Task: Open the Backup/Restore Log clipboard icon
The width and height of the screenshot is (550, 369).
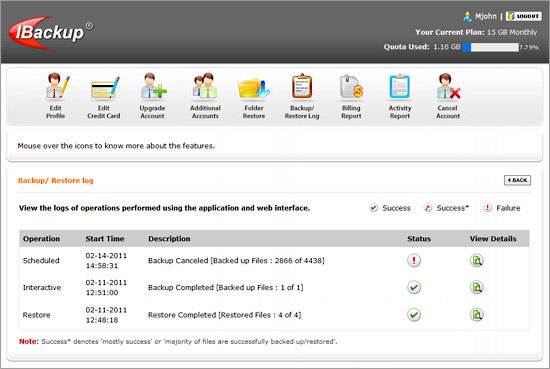Action: point(302,86)
